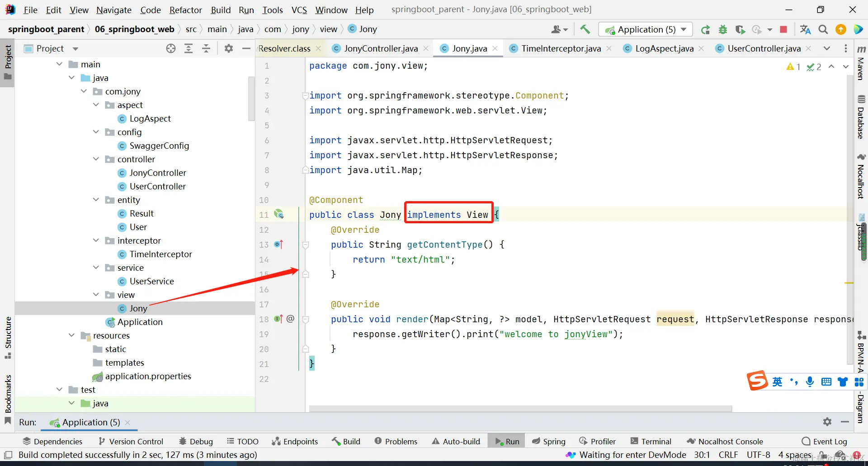Toggle Sogou voice input microphone
This screenshot has width=868, height=466.
point(810,382)
